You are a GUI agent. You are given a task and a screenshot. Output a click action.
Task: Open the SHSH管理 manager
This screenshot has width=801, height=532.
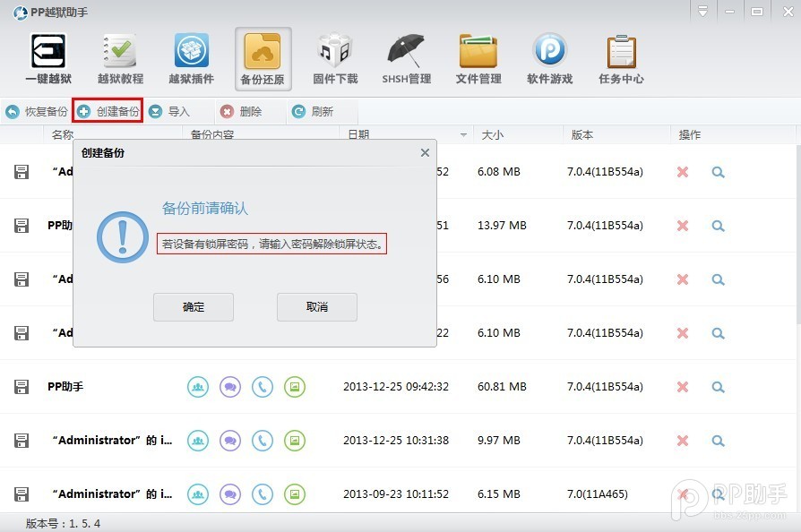[406, 58]
